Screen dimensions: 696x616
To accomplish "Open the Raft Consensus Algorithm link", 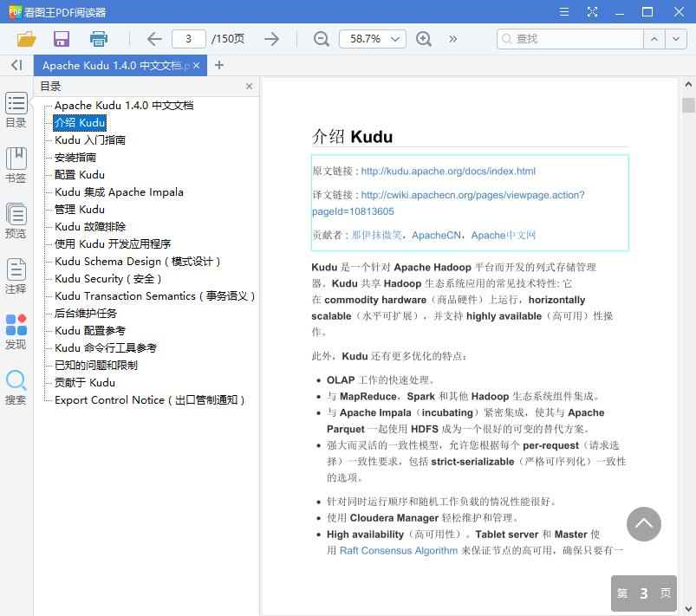I will click(x=399, y=551).
